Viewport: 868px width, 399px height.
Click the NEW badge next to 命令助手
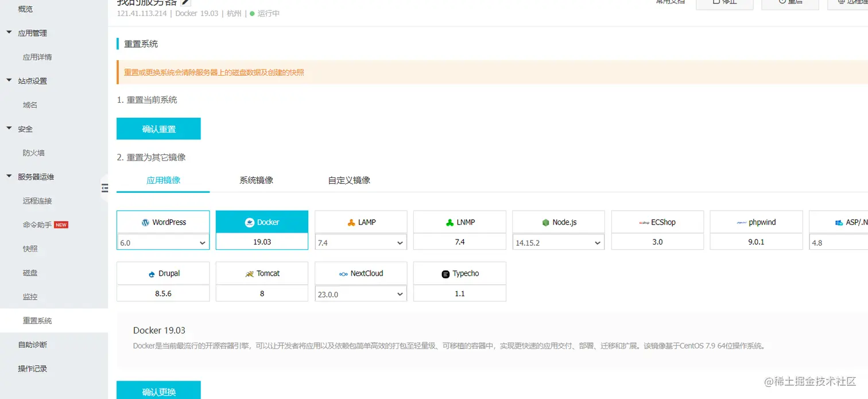[61, 225]
